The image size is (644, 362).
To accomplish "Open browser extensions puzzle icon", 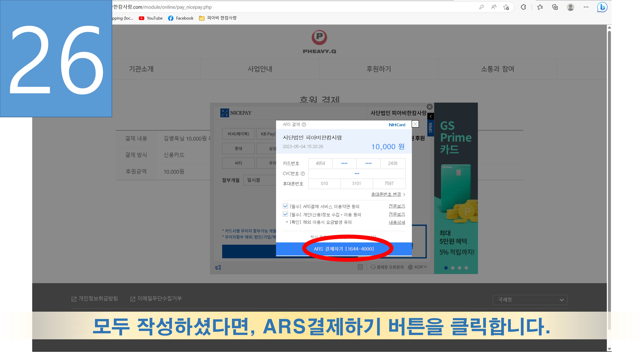I will click(523, 7).
